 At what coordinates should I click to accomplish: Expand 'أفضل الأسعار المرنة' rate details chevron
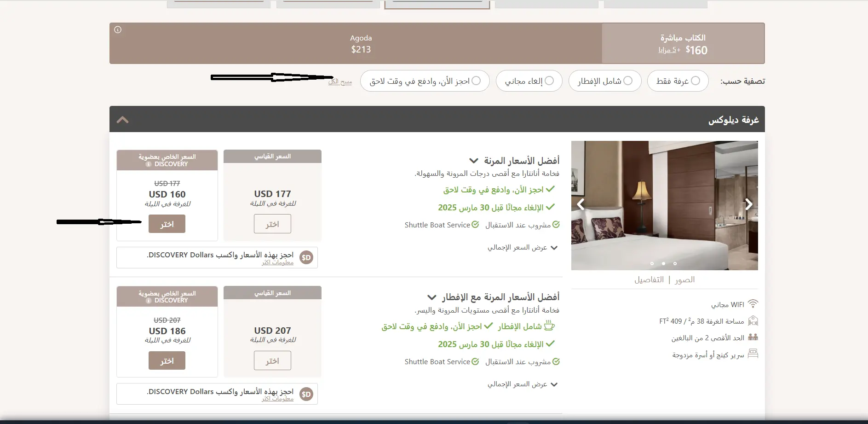(473, 161)
